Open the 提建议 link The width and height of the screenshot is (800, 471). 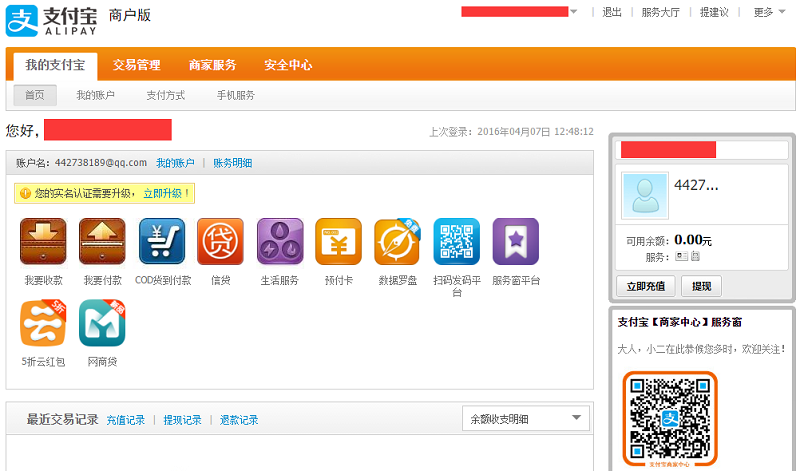pyautogui.click(x=714, y=12)
